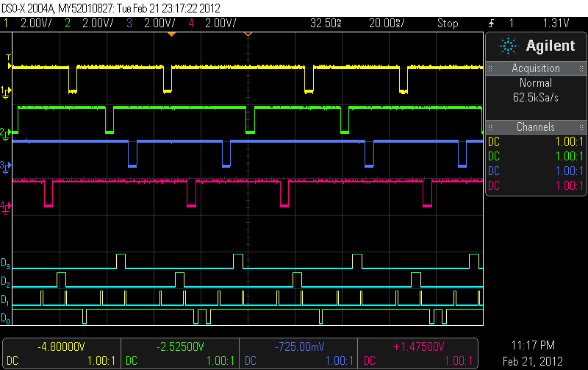The width and height of the screenshot is (588, 370).
Task: Click the Stop run status
Action: (447, 24)
